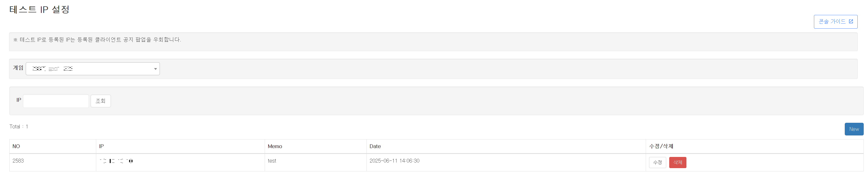868x180 pixels.
Task: Click the NO column header
Action: [x=16, y=146]
